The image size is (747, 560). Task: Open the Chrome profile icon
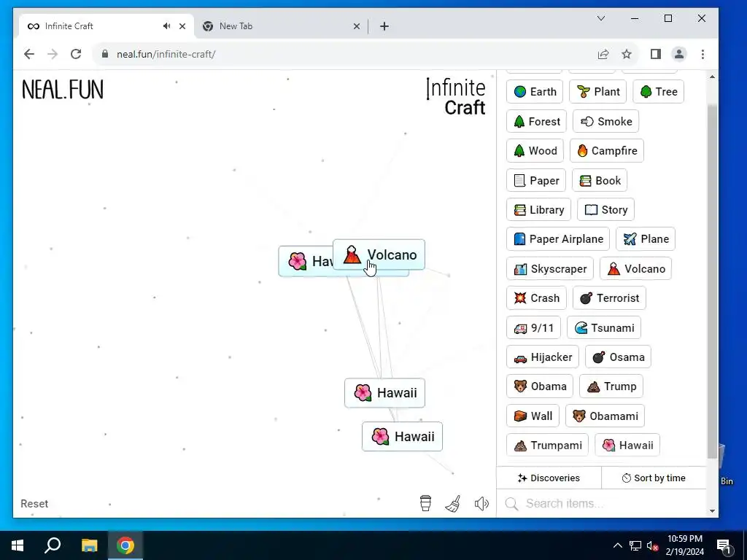tap(679, 54)
